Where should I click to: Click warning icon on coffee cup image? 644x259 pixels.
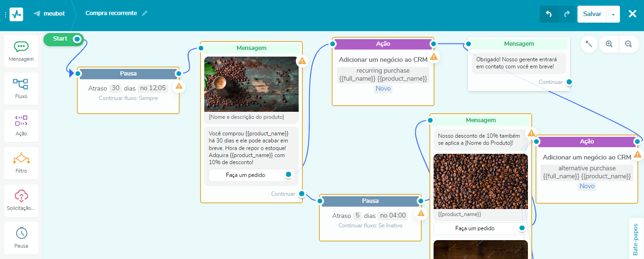click(x=302, y=60)
